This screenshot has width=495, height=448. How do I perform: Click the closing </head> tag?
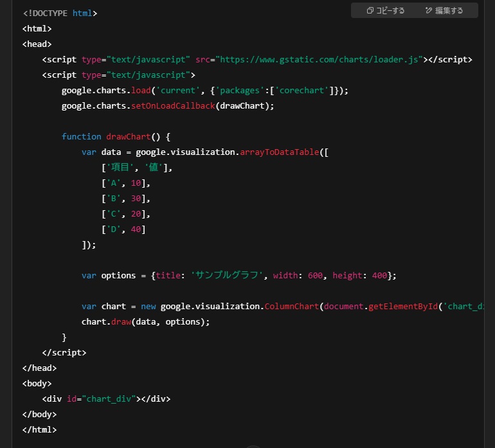[x=39, y=368]
